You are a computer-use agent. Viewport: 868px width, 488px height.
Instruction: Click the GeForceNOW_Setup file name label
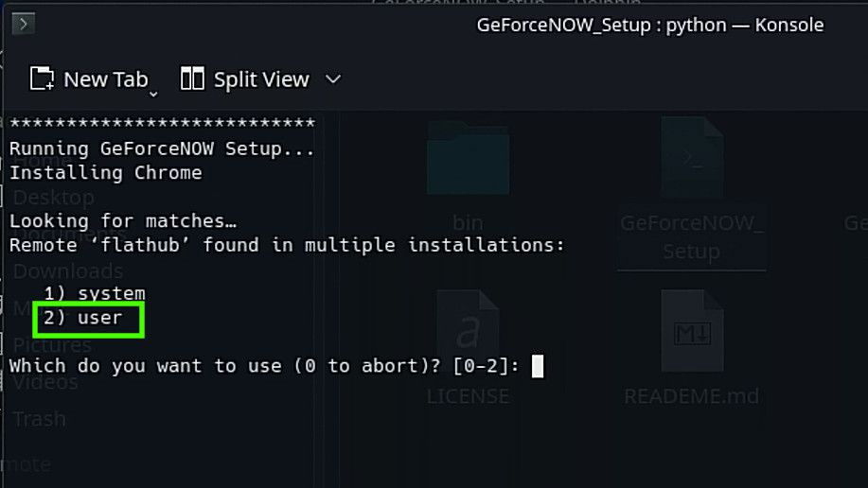coord(692,236)
